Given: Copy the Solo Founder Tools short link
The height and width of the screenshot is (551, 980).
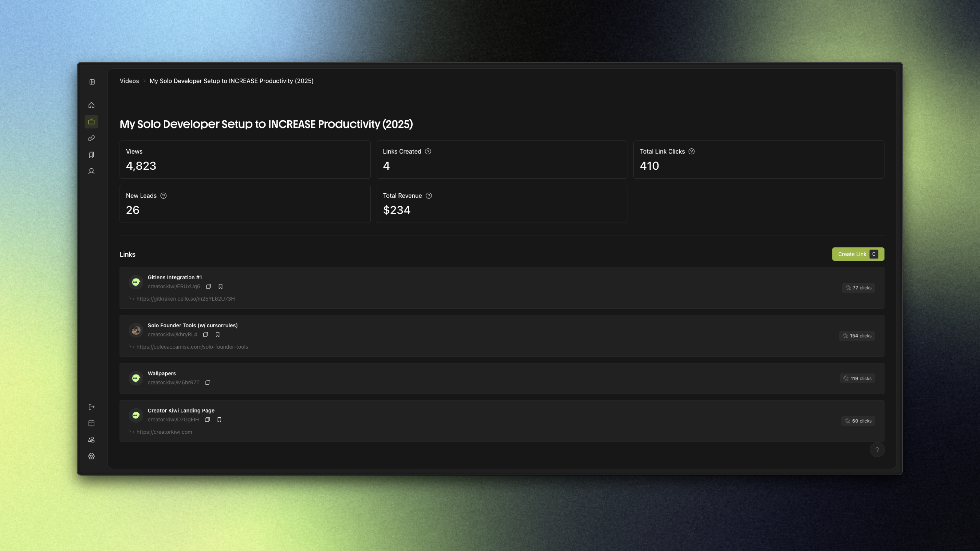Looking at the screenshot, I should (205, 335).
